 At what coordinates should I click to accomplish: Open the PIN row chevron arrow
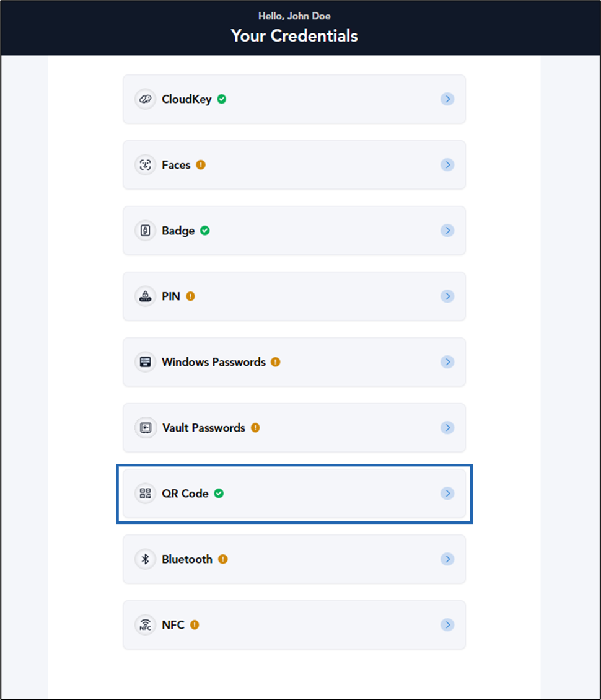447,296
